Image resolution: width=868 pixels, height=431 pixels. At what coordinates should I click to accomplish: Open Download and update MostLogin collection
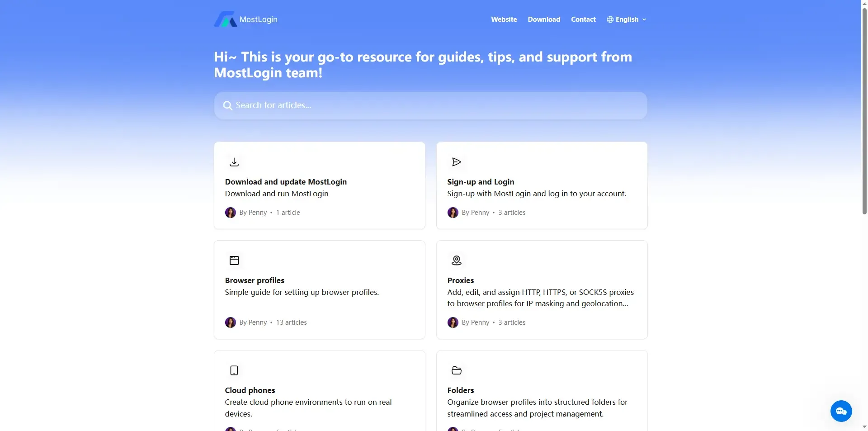tap(286, 182)
